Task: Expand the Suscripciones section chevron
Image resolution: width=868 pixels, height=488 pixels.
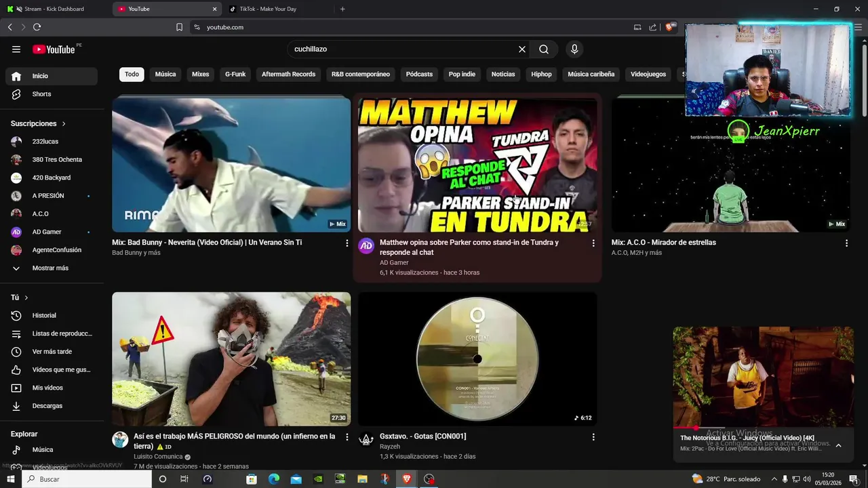Action: pyautogui.click(x=64, y=124)
